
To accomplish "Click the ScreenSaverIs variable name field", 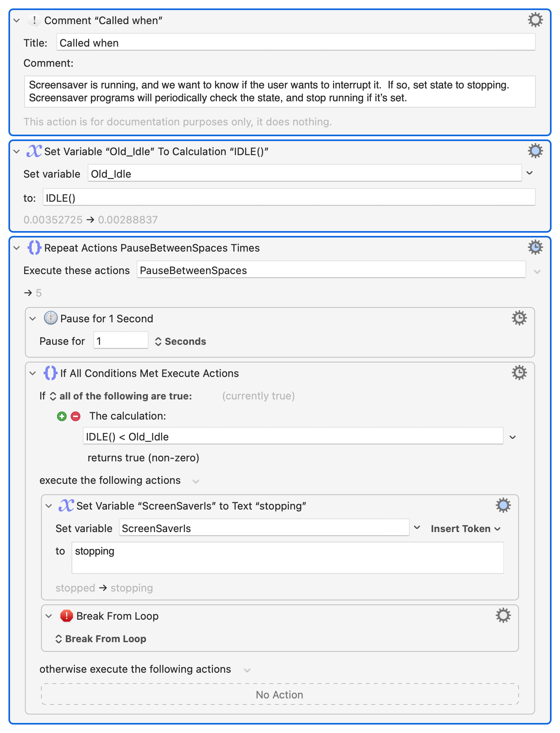I will coord(264,528).
